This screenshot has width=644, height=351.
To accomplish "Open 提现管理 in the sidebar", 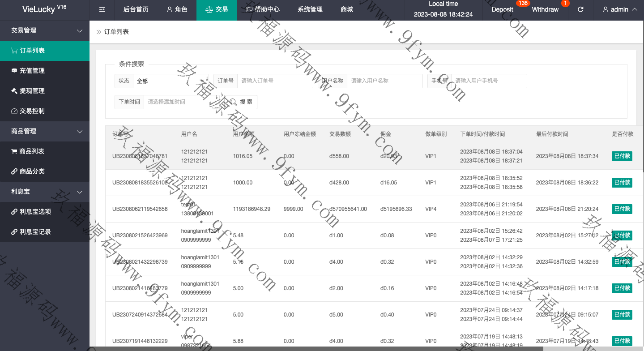I will coord(32,91).
